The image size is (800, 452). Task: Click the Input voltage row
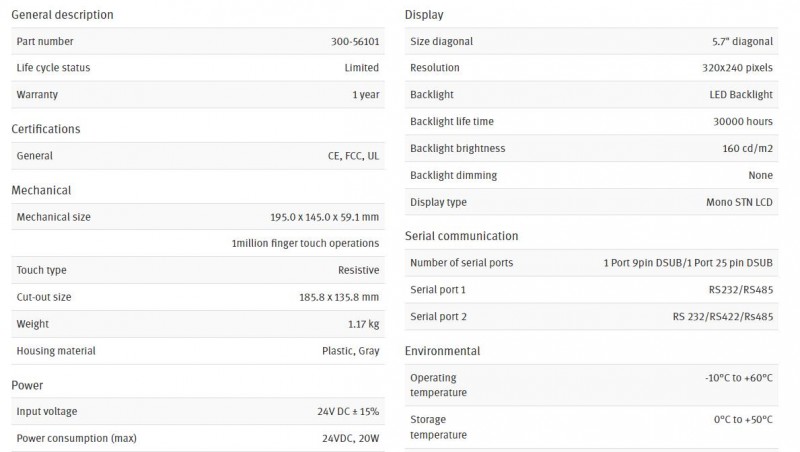coord(198,411)
